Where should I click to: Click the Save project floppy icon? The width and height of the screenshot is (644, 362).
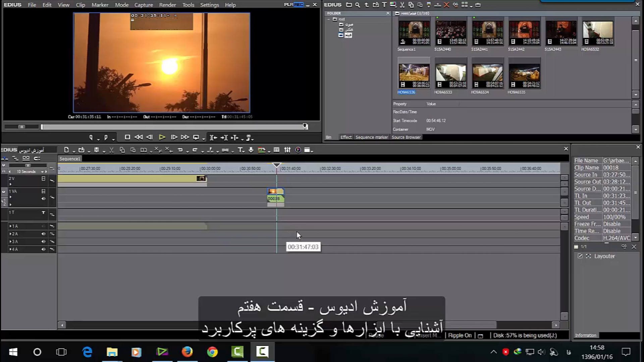coord(97,150)
